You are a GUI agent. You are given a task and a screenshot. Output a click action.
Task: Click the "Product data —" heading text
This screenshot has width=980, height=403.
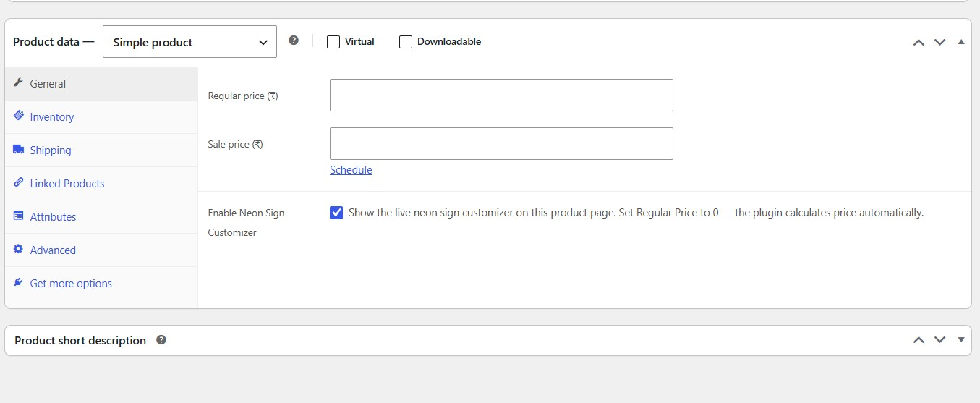pos(54,42)
